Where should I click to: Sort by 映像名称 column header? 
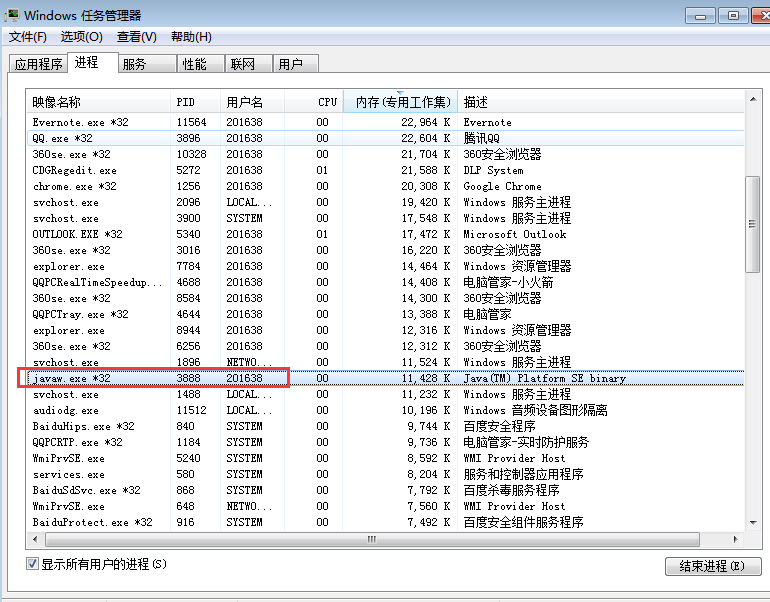[x=98, y=102]
